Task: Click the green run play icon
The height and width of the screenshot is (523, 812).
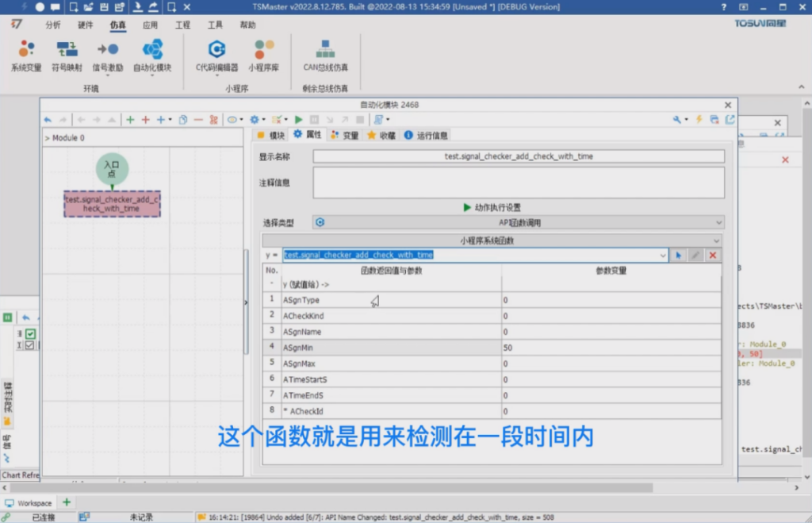Action: coord(298,120)
